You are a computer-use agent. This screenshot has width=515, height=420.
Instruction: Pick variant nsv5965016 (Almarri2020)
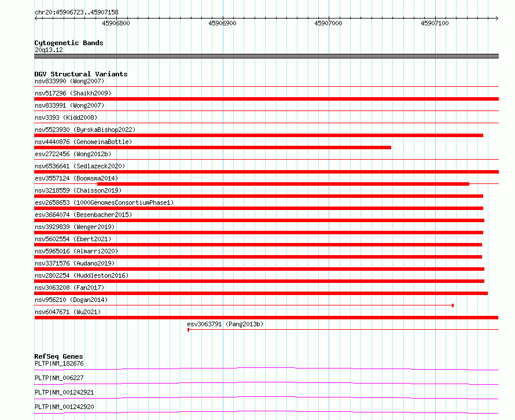(76, 251)
